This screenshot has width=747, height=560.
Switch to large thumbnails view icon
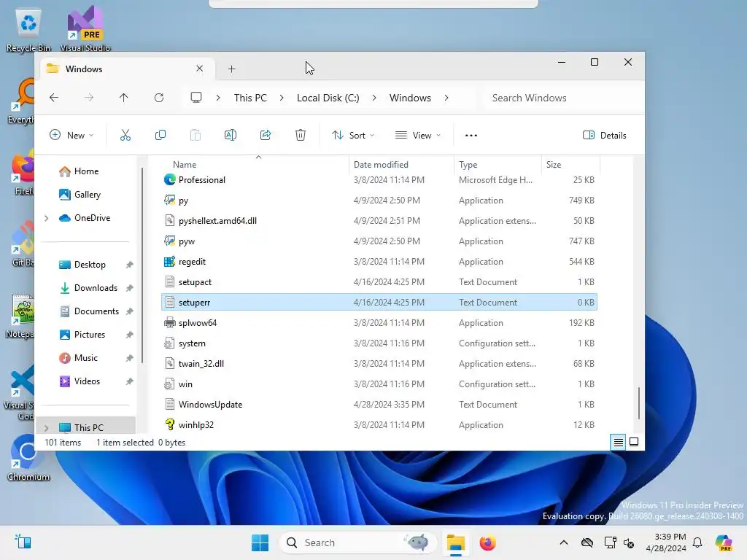click(x=634, y=443)
